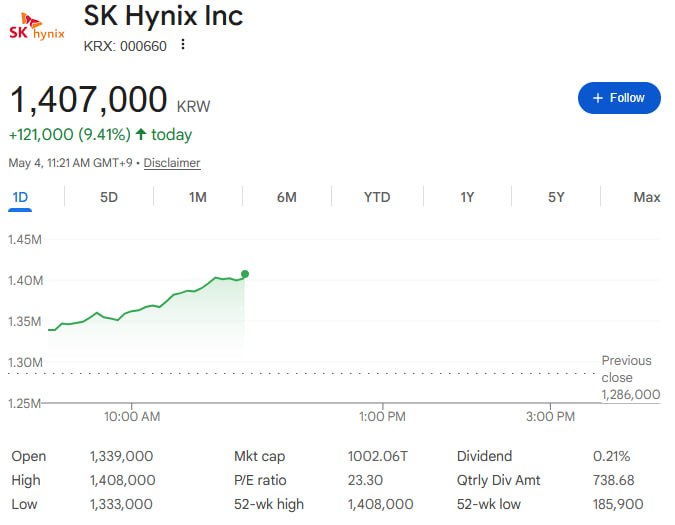
Task: Click the Mkt cap label
Action: (260, 457)
